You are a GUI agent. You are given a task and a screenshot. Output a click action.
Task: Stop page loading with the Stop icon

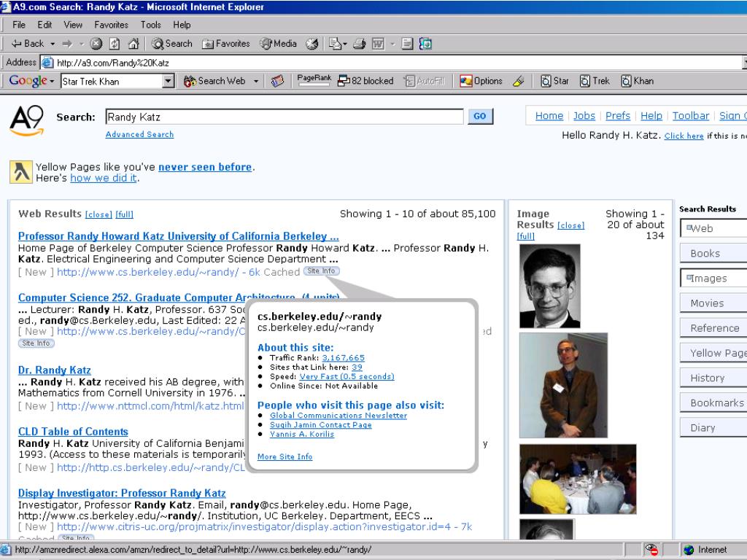tap(96, 44)
